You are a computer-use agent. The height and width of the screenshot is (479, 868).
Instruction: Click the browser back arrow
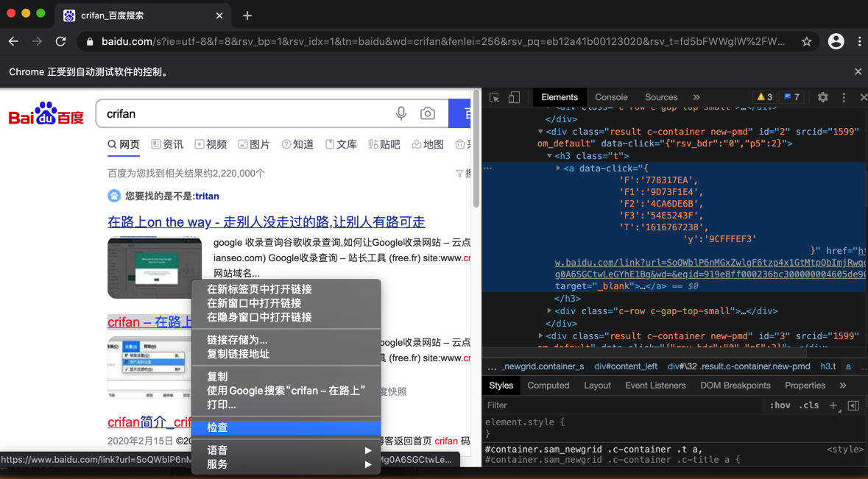[13, 41]
